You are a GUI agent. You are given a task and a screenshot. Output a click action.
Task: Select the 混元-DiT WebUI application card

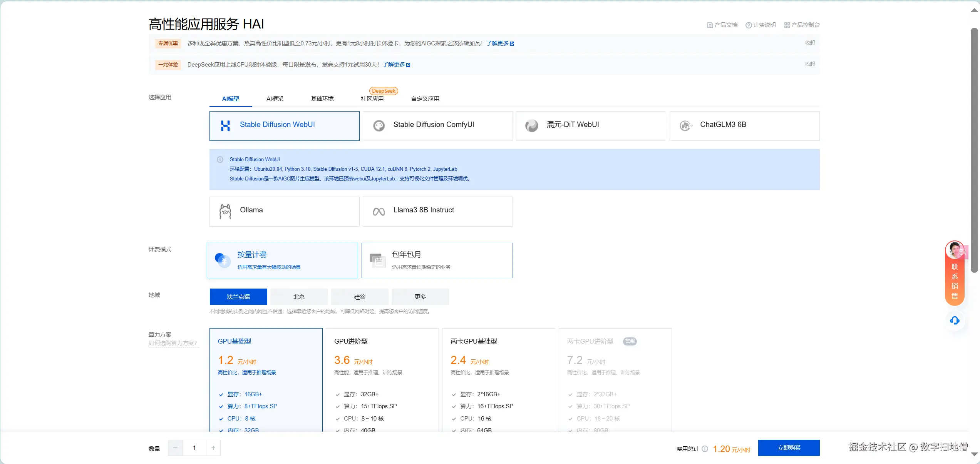(591, 126)
